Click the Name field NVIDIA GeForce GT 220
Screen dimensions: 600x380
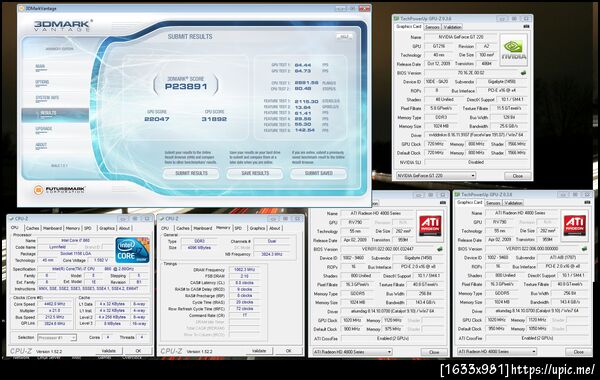(460, 37)
